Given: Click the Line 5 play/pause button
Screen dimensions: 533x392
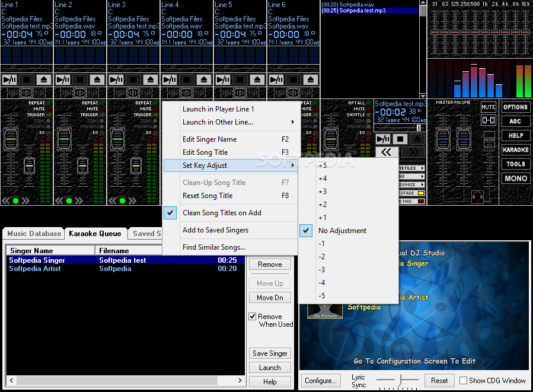Looking at the screenshot, I should (x=223, y=80).
